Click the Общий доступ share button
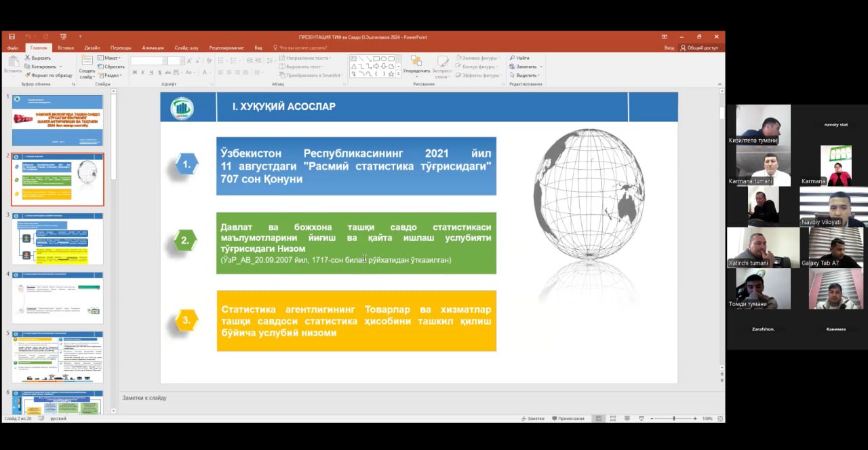868x450 pixels. 699,48
